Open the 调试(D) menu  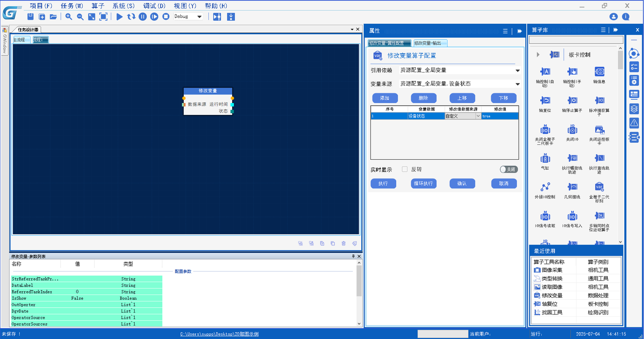coord(154,6)
